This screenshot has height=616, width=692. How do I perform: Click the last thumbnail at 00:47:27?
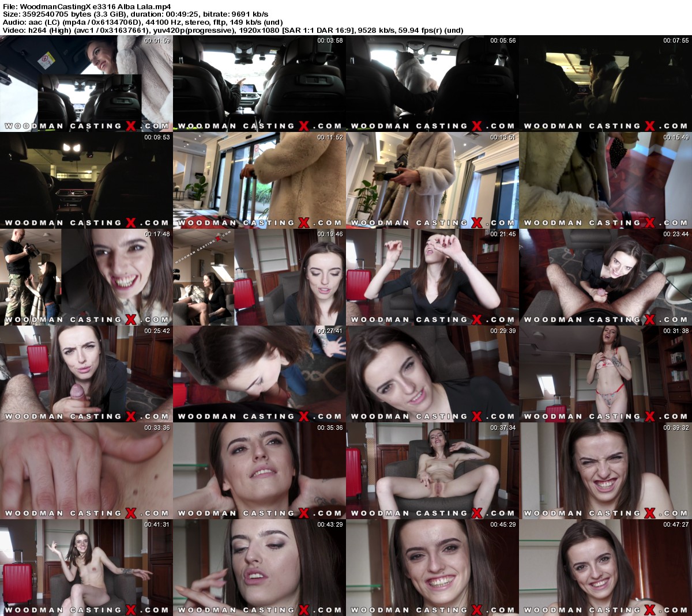point(605,568)
